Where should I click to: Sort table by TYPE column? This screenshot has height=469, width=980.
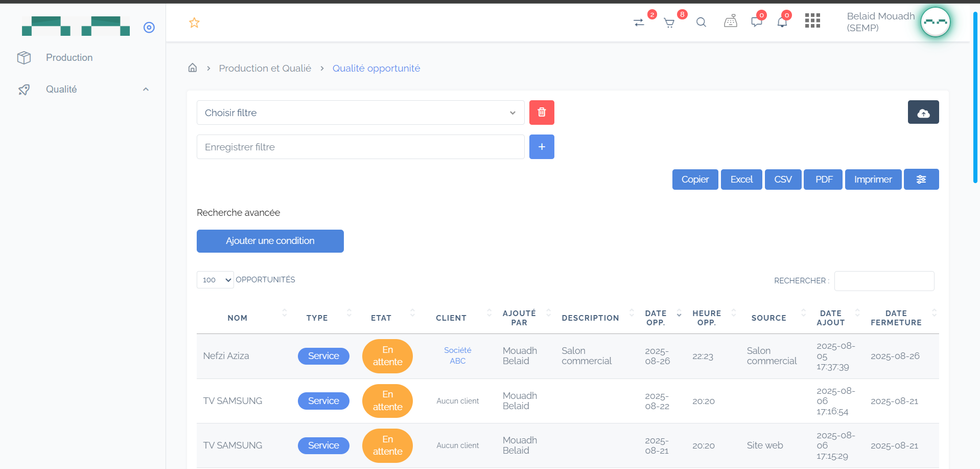point(317,318)
